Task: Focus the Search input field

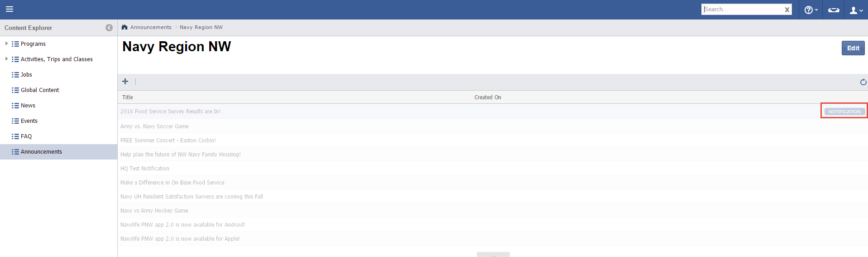Action: click(x=743, y=10)
